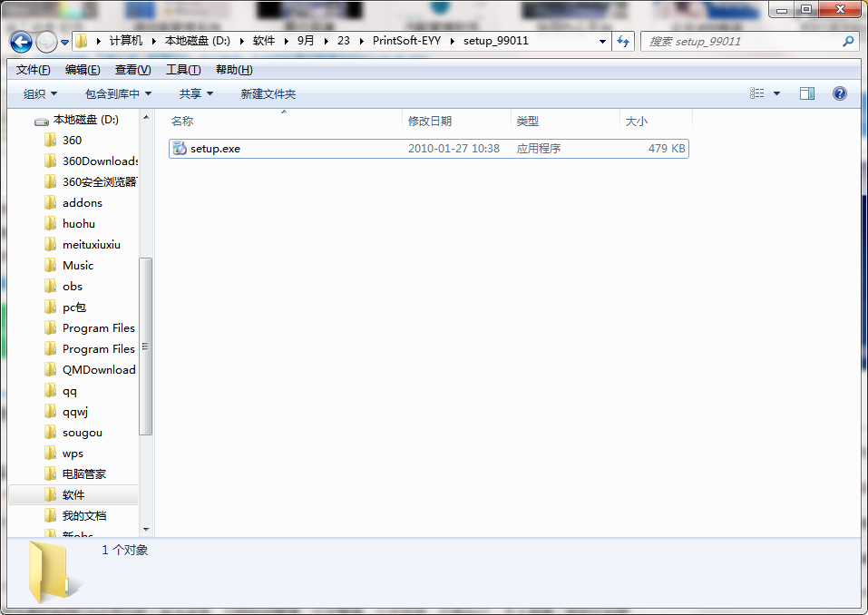
Task: Click the navigation pane scrollbar thumb
Action: 146,345
